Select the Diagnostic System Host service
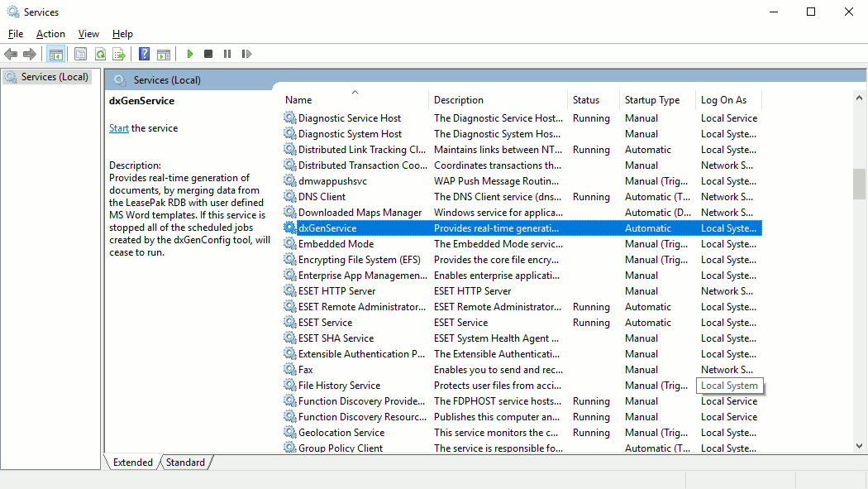Viewport: 868px width, 489px height. click(350, 133)
